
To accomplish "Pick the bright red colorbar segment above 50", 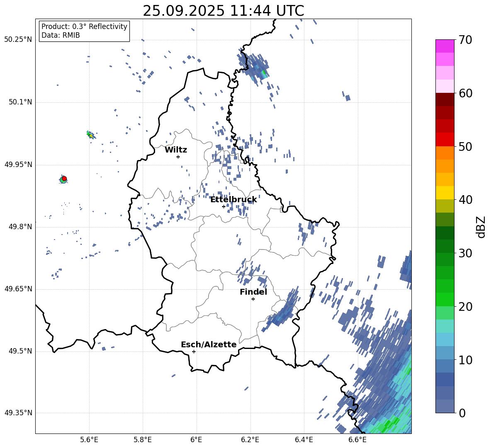I will click(x=445, y=140).
